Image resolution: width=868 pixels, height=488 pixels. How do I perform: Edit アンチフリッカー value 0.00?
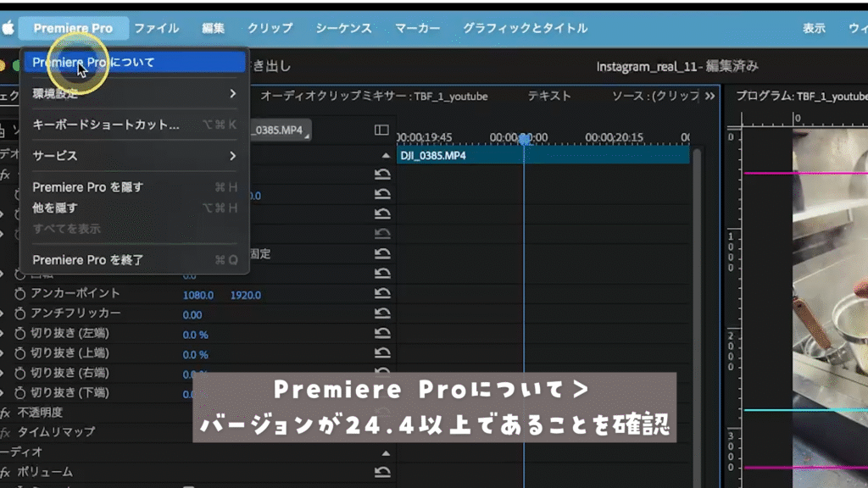[192, 315]
